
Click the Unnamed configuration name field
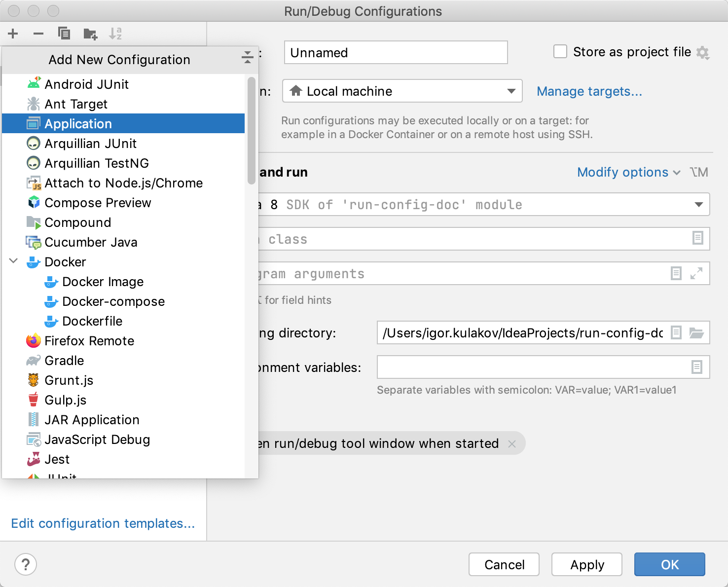[x=395, y=52]
